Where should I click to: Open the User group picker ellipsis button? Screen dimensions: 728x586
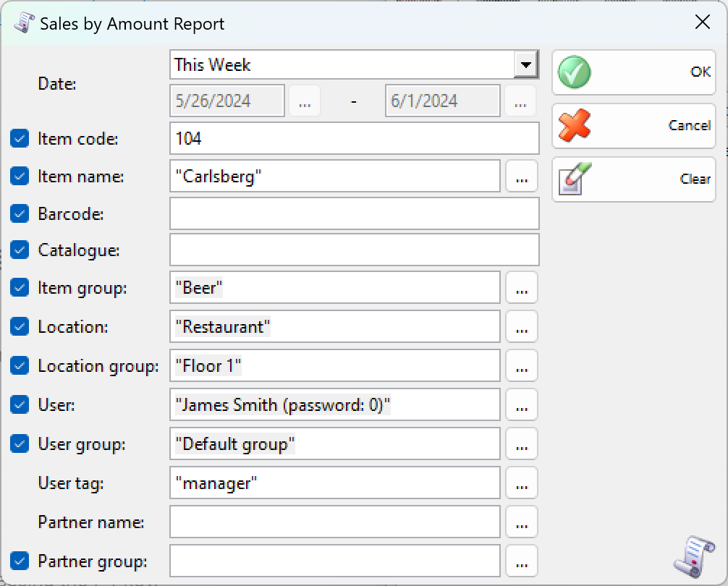522,443
